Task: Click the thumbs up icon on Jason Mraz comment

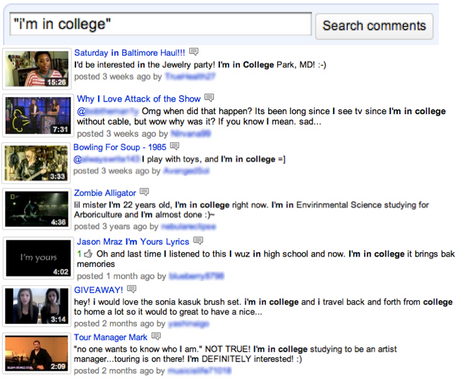Action: tap(88, 254)
